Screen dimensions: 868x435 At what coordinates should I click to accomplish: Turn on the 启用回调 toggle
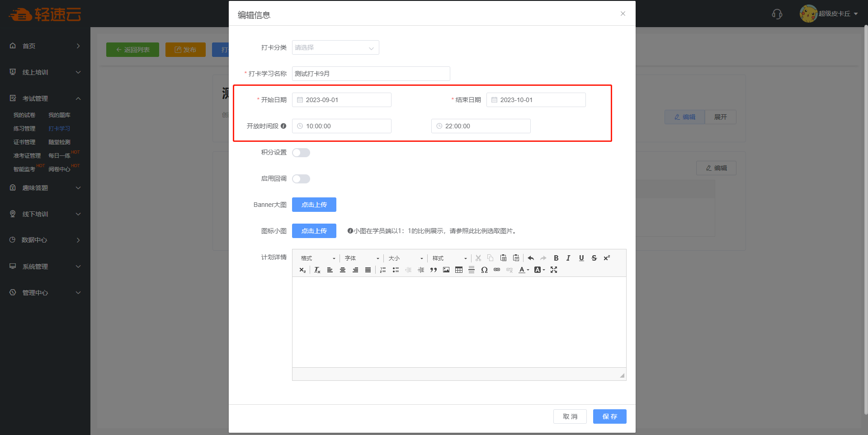301,179
